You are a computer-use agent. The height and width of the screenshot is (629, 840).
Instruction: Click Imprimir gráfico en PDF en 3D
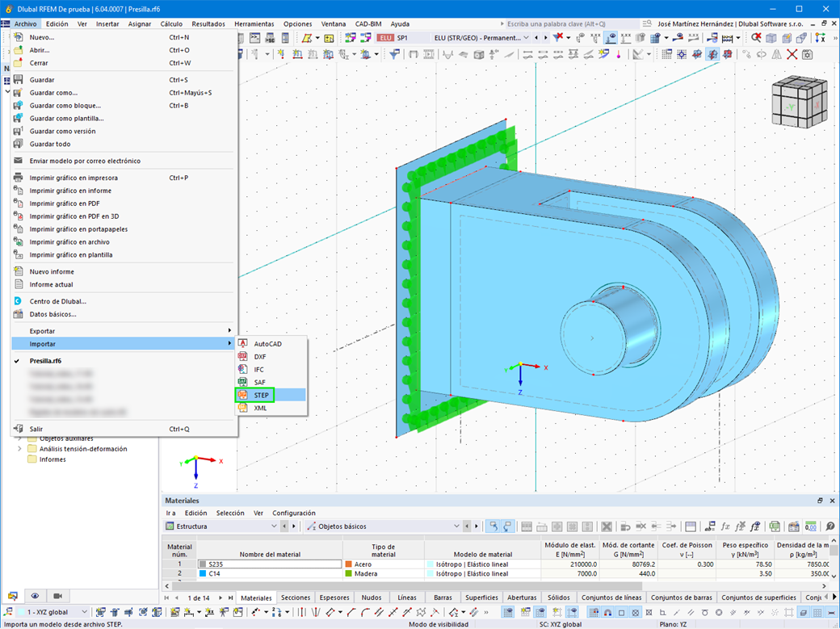(124, 216)
